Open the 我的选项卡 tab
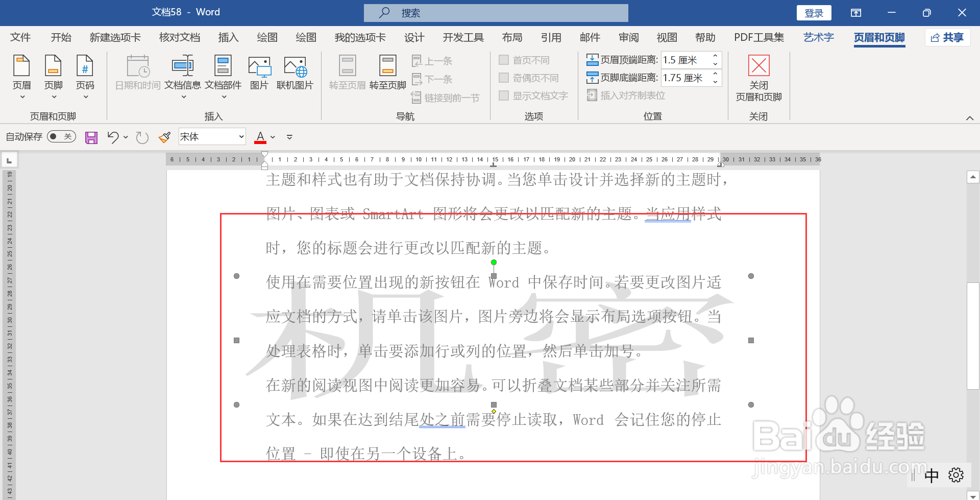This screenshot has height=500, width=980. [x=360, y=37]
